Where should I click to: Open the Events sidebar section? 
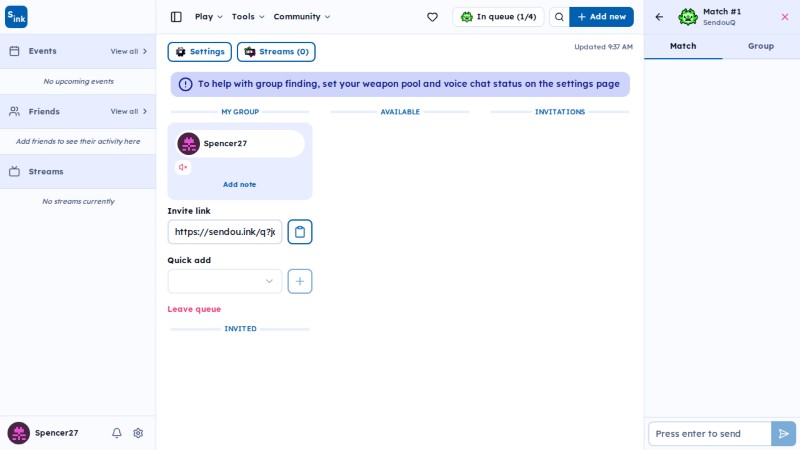[78, 51]
